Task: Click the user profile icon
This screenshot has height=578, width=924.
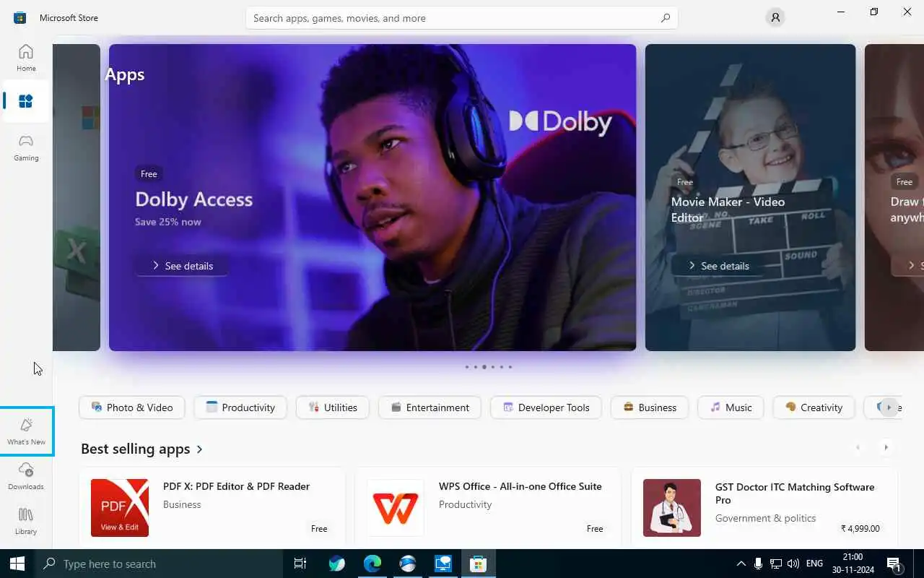Action: point(775,18)
